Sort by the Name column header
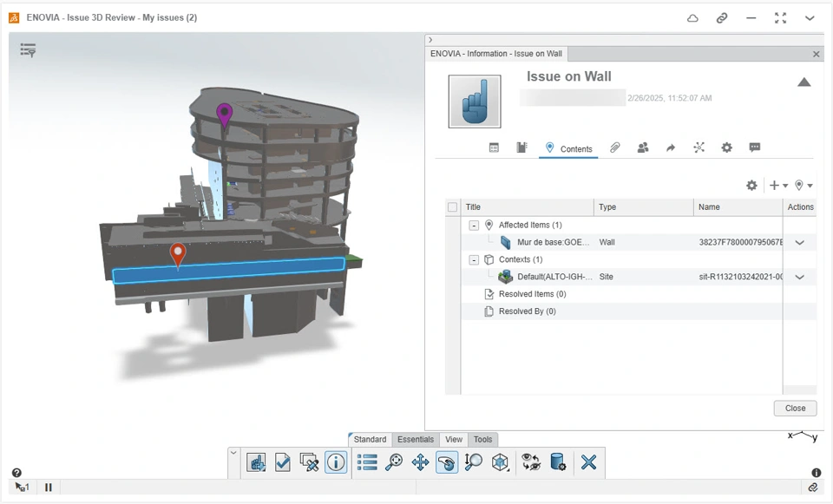833x504 pixels. pos(738,207)
